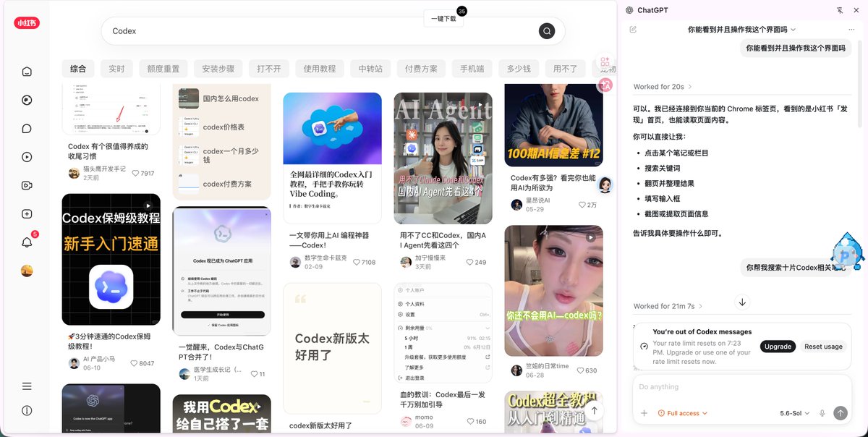The image size is (868, 437).
Task: Click the Reset usage button
Action: click(823, 347)
